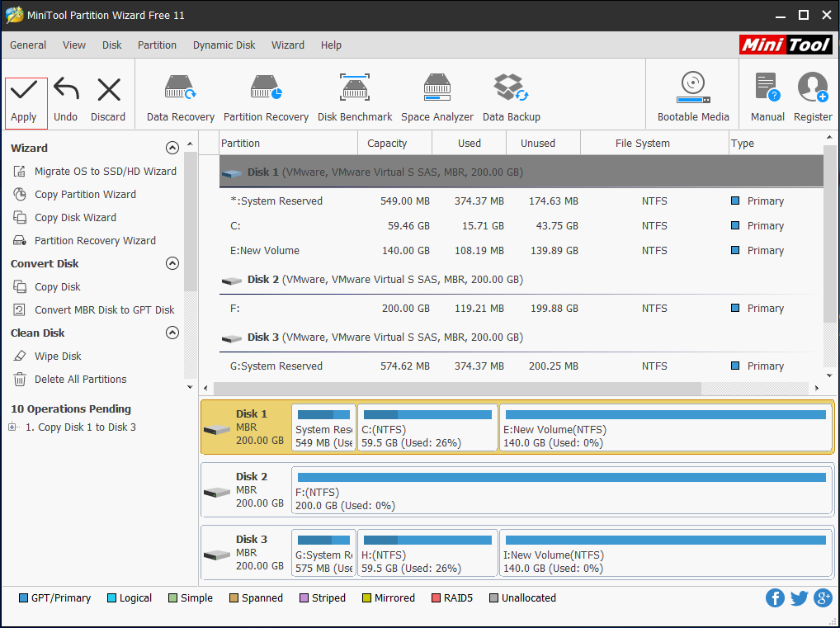This screenshot has width=840, height=628.
Task: Select the F: partition row
Action: click(x=521, y=308)
